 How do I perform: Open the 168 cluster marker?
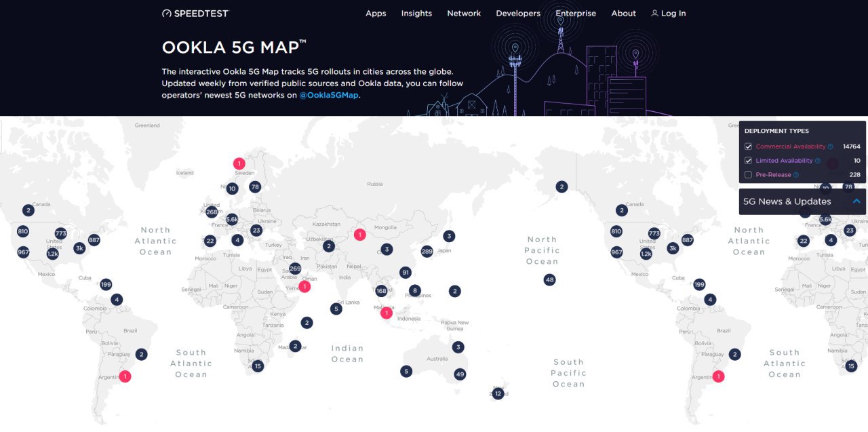point(381,292)
